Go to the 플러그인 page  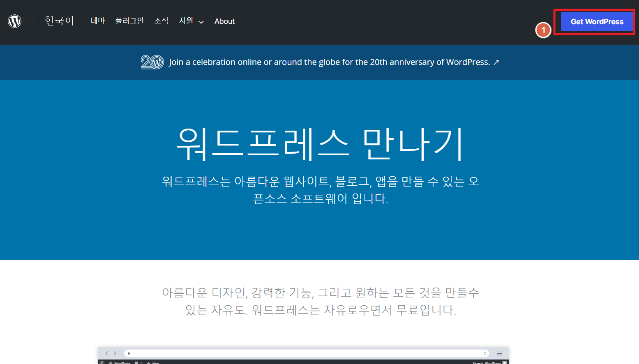click(129, 21)
